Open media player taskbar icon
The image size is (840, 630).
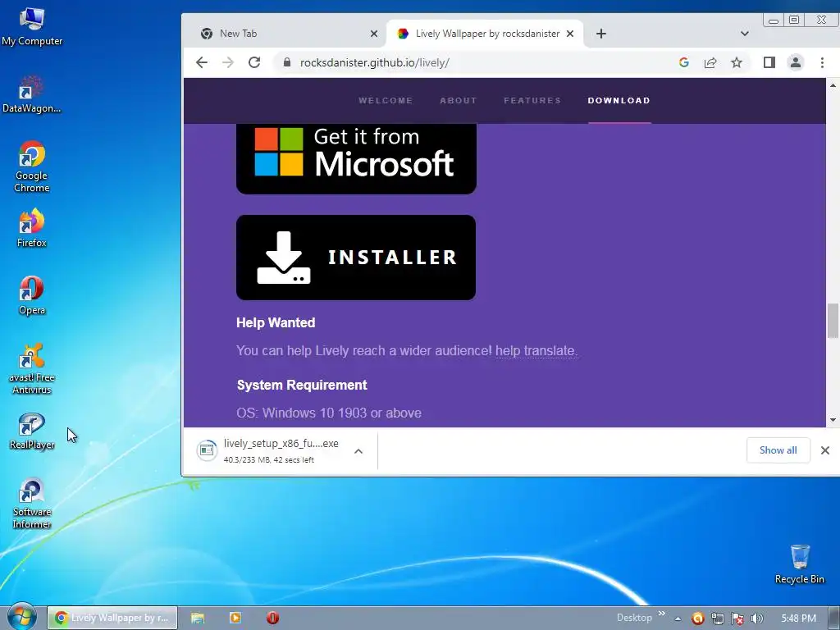point(235,618)
